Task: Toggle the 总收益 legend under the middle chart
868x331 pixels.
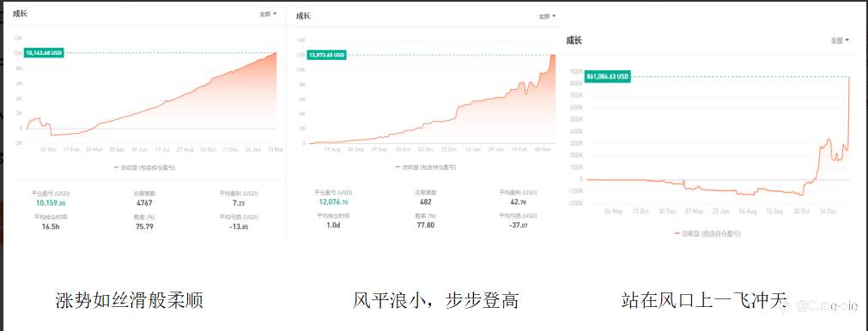Action: click(x=426, y=166)
